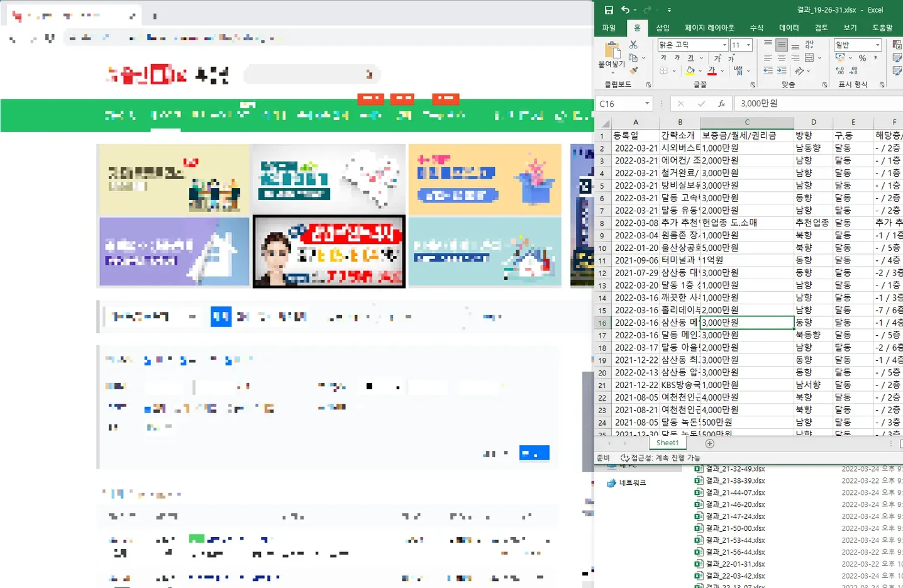Screen dimensions: 903x588
Task: Open the Name Box dropdown next to C16
Action: [647, 103]
